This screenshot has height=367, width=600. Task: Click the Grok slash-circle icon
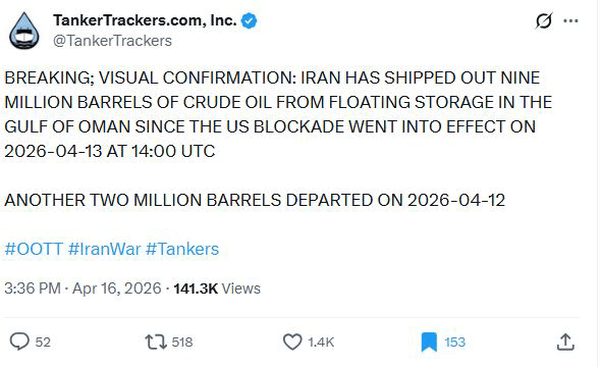pyautogui.click(x=544, y=21)
